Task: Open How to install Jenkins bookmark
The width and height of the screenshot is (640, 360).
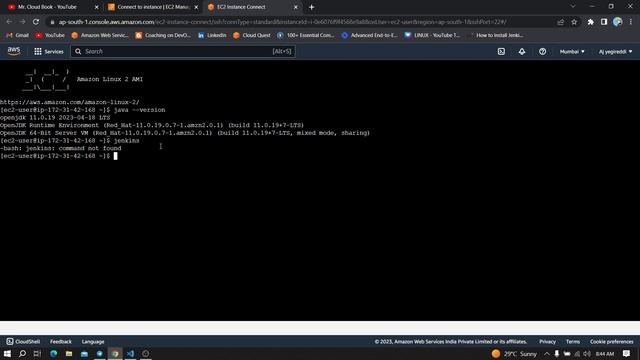Action: pyautogui.click(x=495, y=35)
